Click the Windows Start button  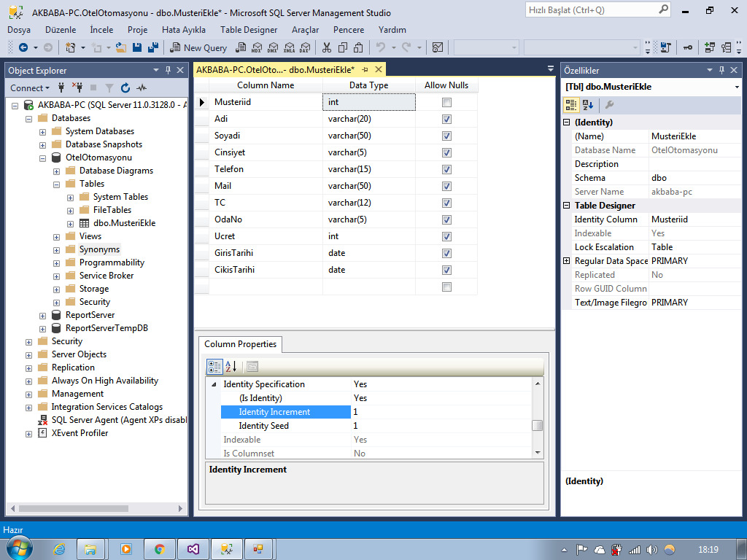19,548
